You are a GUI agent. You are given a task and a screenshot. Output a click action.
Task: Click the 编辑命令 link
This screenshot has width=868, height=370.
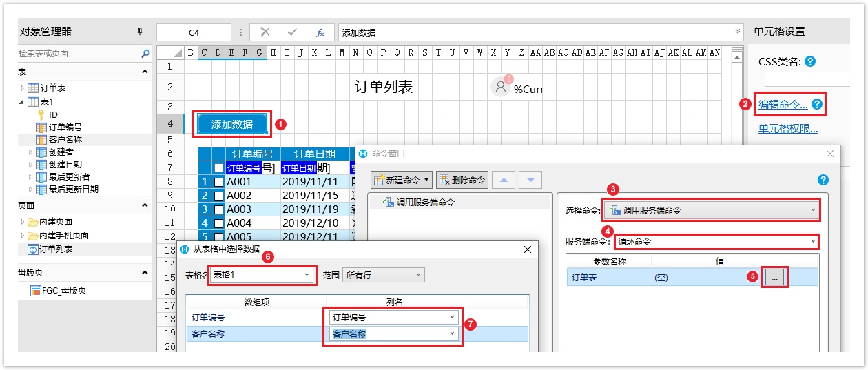(x=783, y=105)
